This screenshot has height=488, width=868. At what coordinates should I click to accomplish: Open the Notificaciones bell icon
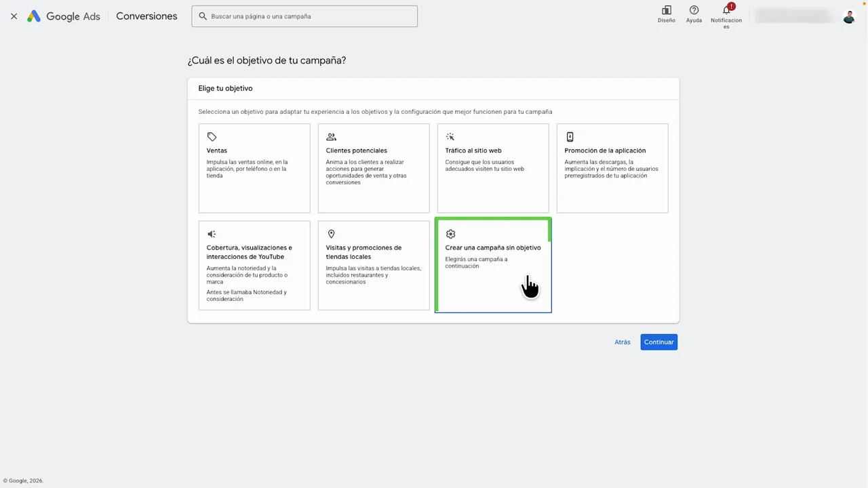pos(726,10)
